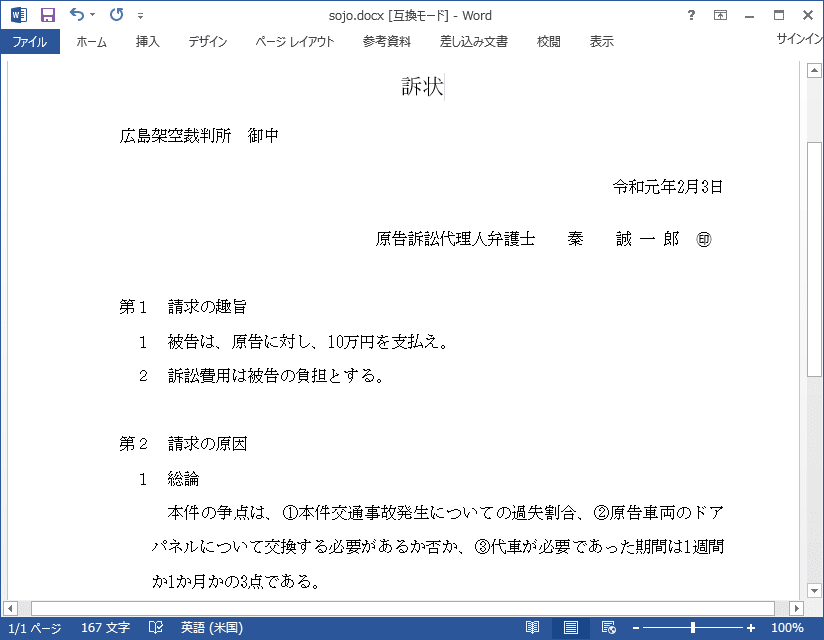The width and height of the screenshot is (824, 640).
Task: Open Word Help with the question mark icon
Action: pyautogui.click(x=690, y=15)
